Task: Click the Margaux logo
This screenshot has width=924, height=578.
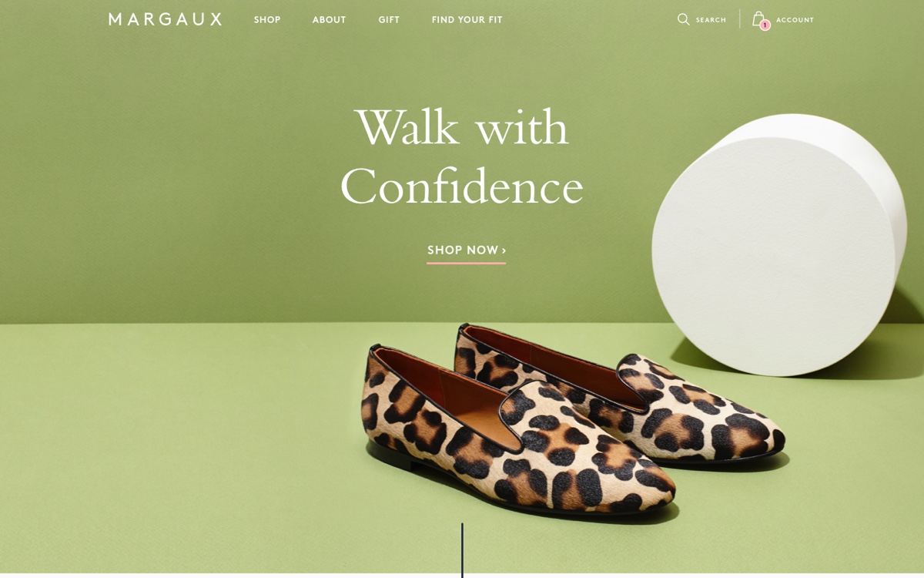Action: [x=165, y=19]
